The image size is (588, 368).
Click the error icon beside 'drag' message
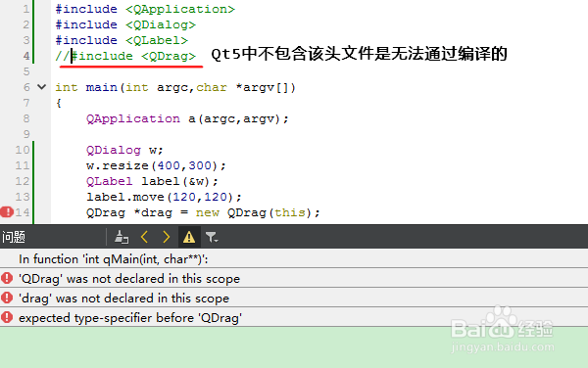click(7, 298)
